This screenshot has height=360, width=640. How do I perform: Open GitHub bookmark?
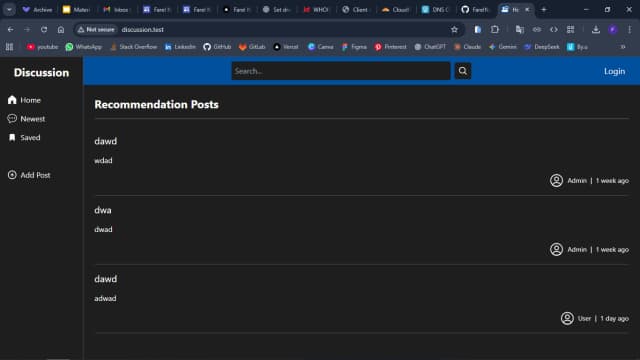[x=217, y=47]
